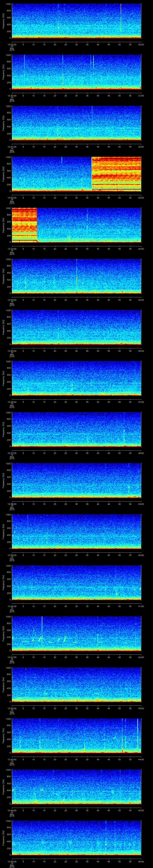
Task: Click the 12:35:00 start time label
Action: click(x=12, y=351)
